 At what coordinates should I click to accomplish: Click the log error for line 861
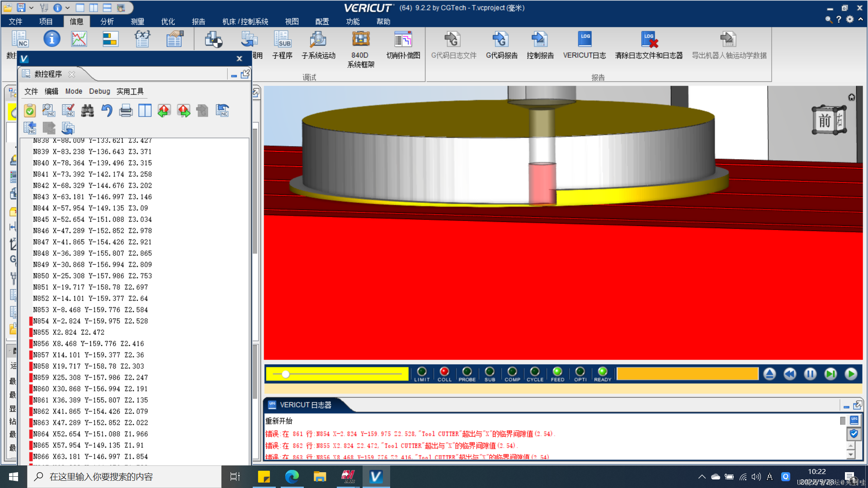pyautogui.click(x=410, y=434)
